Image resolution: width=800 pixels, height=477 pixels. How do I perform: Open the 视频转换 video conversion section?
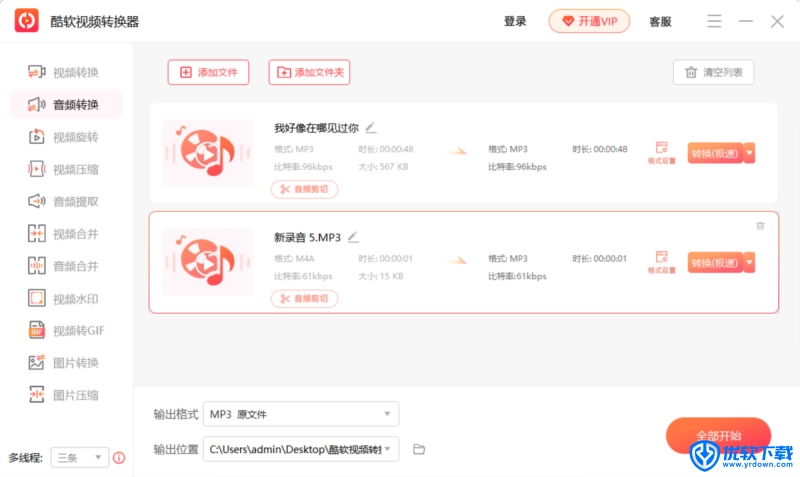pos(64,72)
